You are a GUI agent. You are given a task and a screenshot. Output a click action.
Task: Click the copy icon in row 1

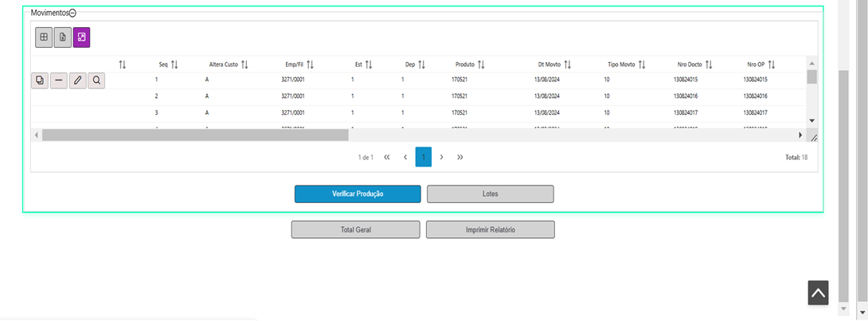(x=40, y=80)
